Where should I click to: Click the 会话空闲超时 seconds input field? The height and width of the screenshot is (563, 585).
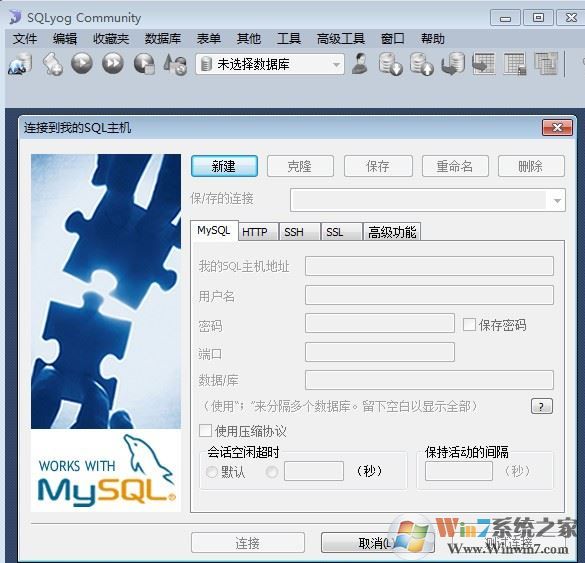click(x=314, y=471)
